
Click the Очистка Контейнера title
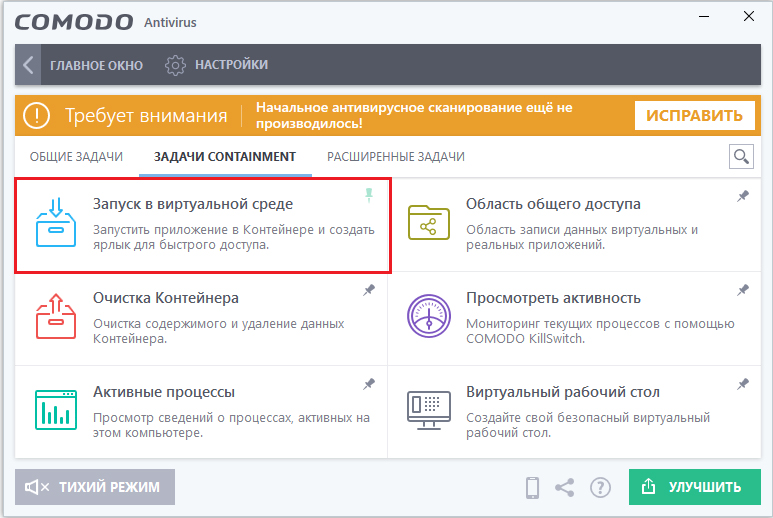pos(166,298)
